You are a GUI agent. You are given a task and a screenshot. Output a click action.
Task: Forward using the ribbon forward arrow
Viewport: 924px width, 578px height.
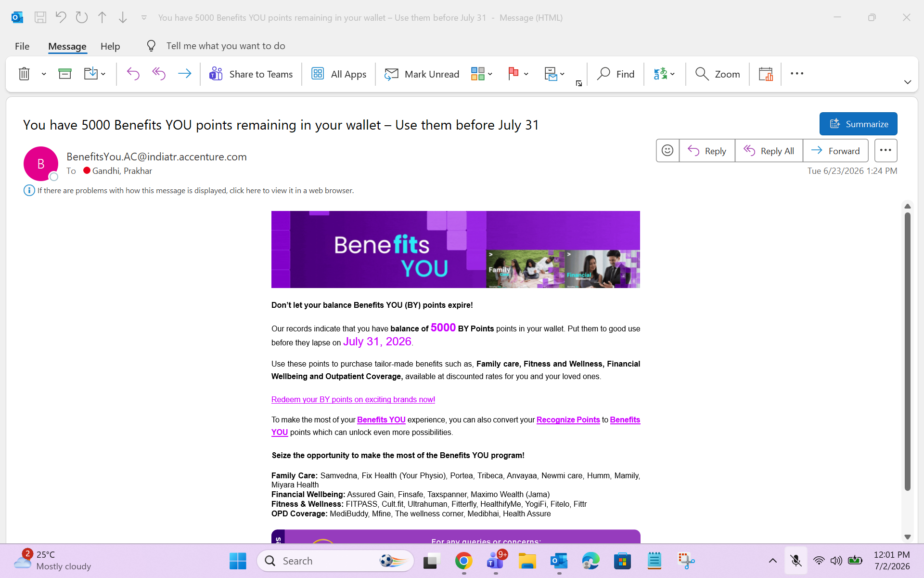tap(184, 74)
